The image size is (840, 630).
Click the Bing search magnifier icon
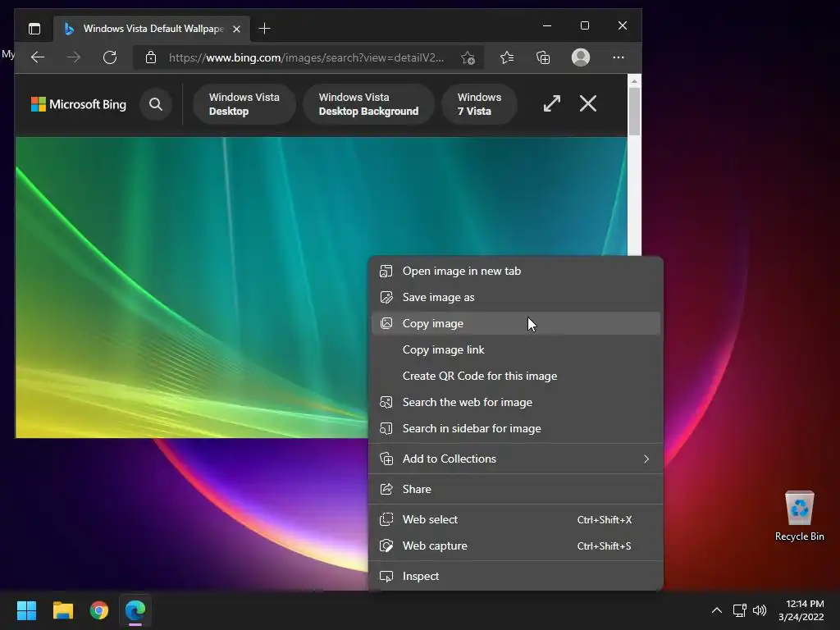pyautogui.click(x=156, y=104)
